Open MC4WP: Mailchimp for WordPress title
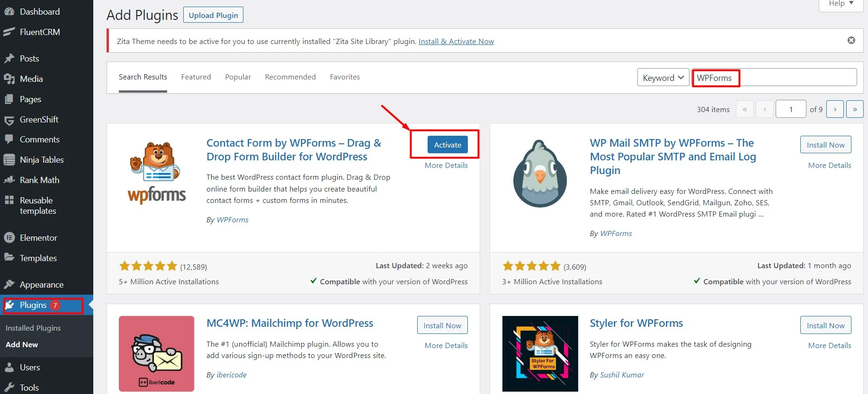 pyautogui.click(x=290, y=323)
